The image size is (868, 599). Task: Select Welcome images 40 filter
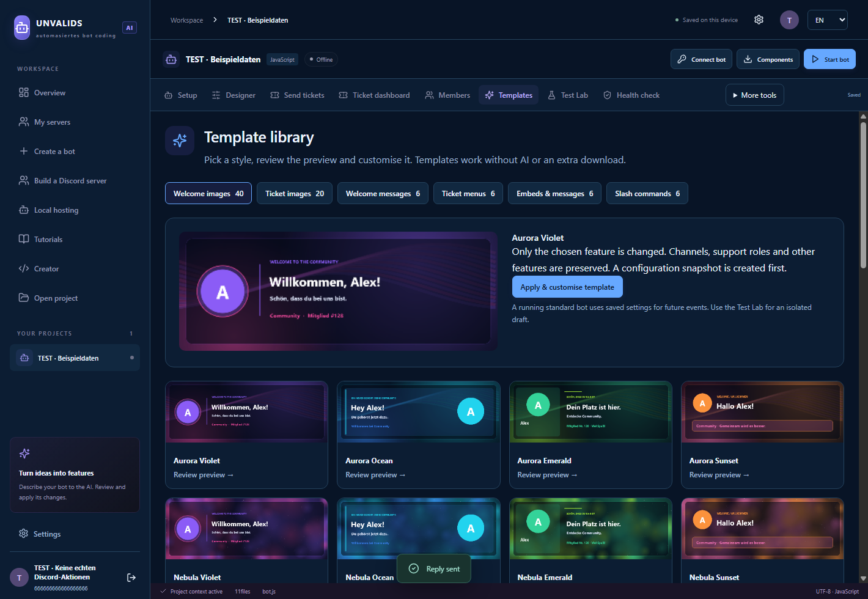(x=208, y=194)
